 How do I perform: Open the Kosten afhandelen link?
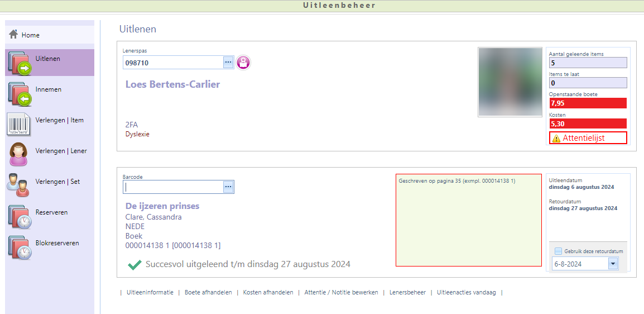[268, 292]
